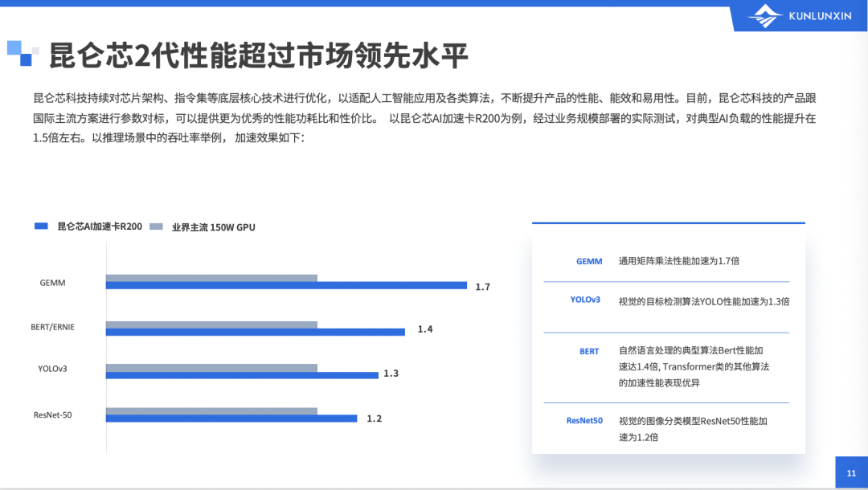Image resolution: width=868 pixels, height=490 pixels.
Task: Click text 自然语言处理的典型算法Bert性能加
Action: [x=691, y=350]
